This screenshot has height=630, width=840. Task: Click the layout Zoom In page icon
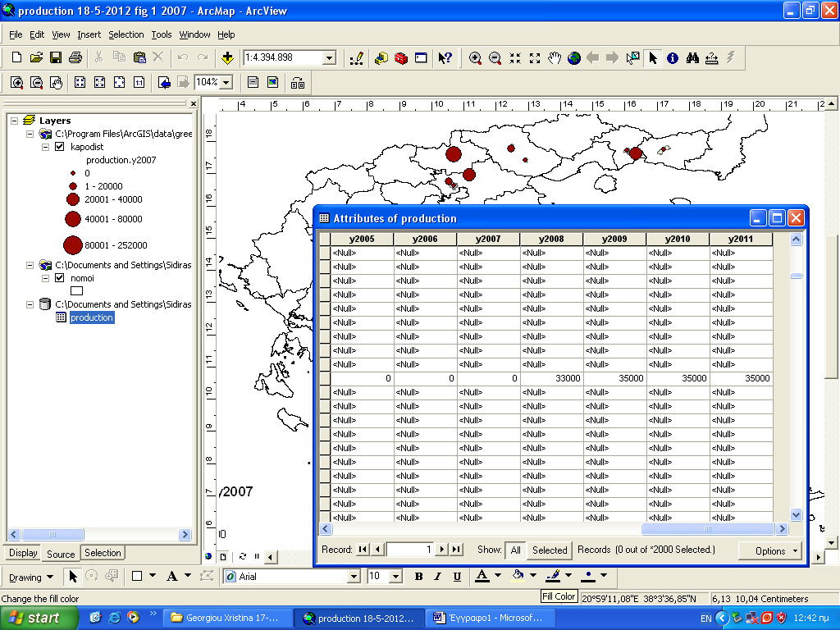(16, 83)
